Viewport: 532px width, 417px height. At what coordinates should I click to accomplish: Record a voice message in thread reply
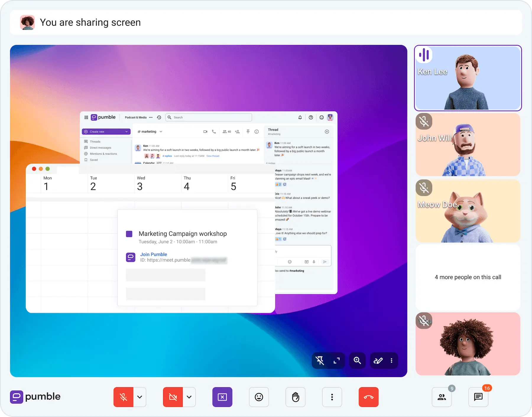pos(314,262)
